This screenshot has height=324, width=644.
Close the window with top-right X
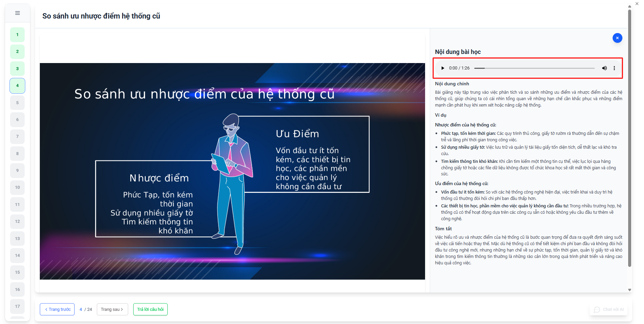(637, 4)
